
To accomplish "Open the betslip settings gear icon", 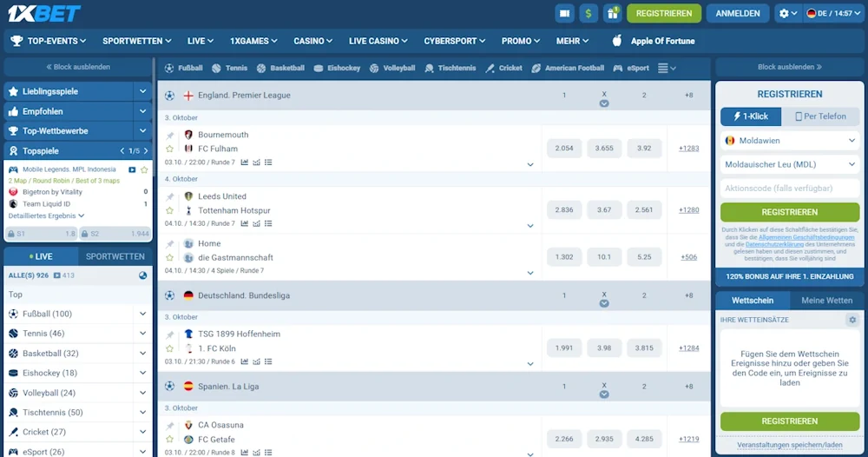I will click(x=852, y=320).
